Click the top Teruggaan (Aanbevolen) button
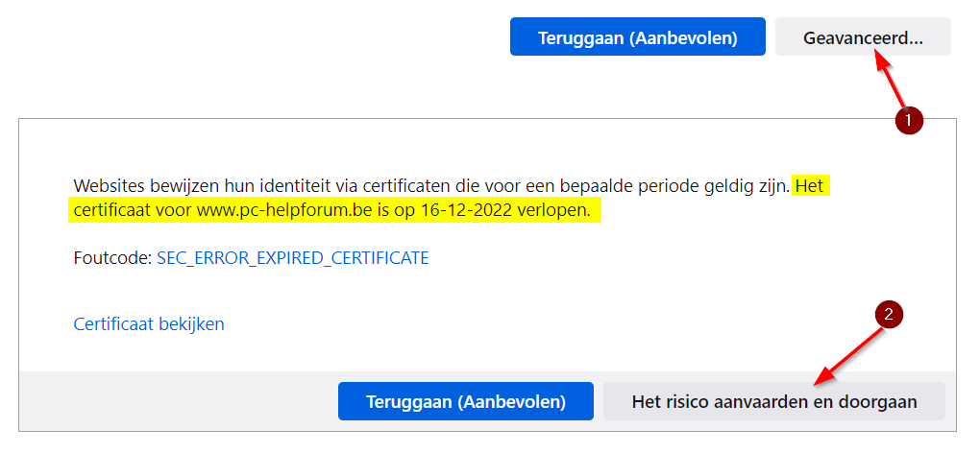The image size is (980, 453). (638, 37)
